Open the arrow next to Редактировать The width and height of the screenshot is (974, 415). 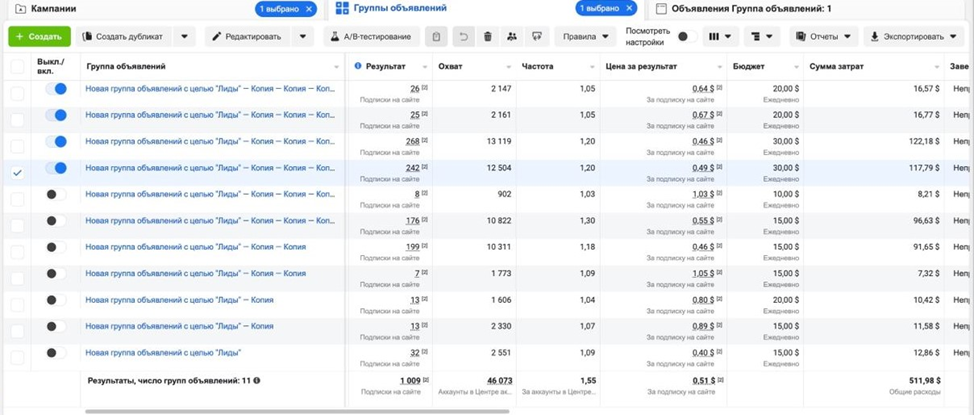pos(303,37)
